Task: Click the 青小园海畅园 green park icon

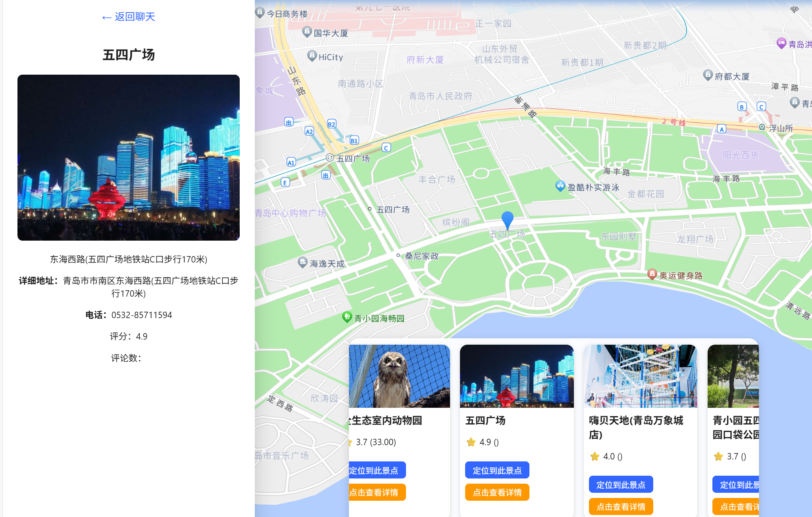Action: pyautogui.click(x=347, y=317)
